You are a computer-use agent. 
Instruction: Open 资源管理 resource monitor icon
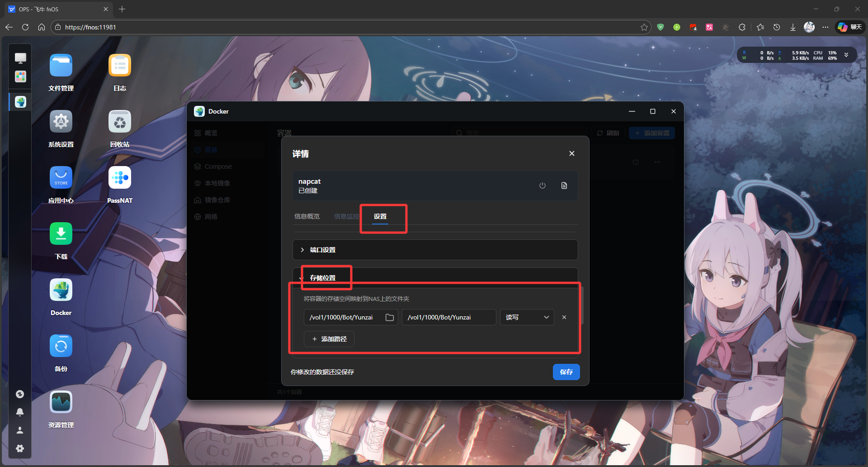[61, 402]
